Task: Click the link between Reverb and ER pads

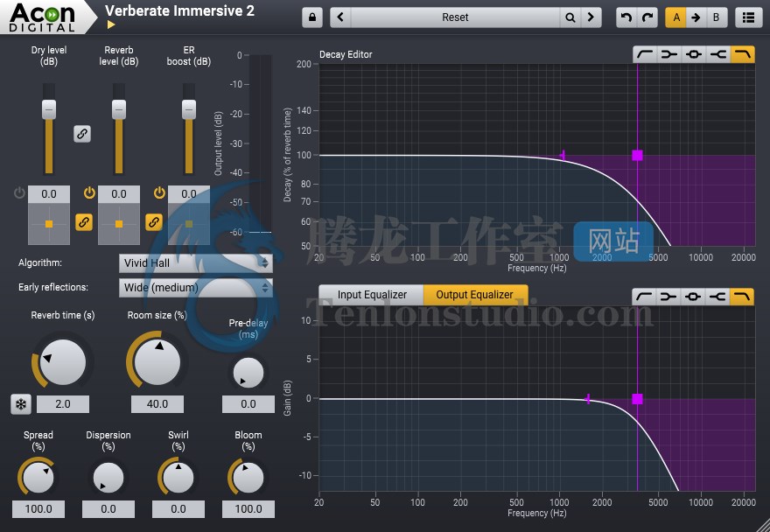Action: coord(154,222)
